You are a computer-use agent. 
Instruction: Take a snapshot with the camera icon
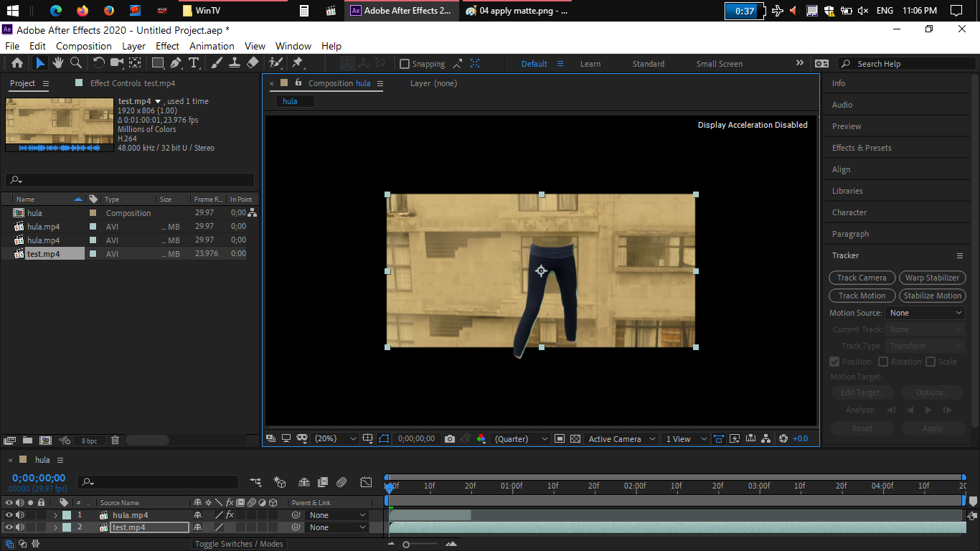click(x=450, y=438)
